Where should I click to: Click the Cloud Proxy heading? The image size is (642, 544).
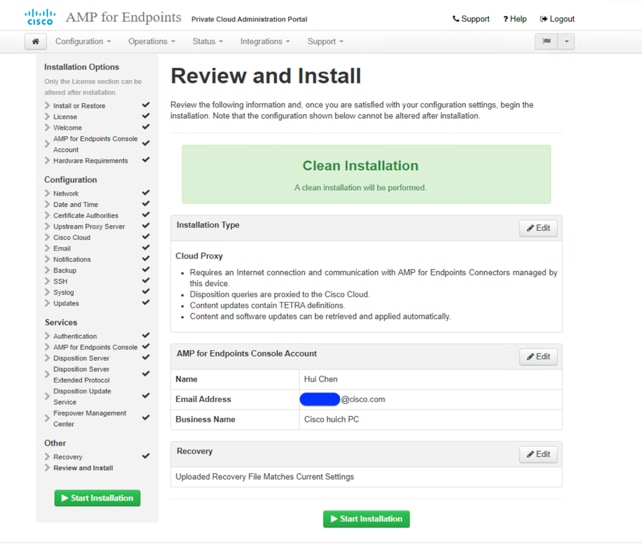(x=199, y=256)
